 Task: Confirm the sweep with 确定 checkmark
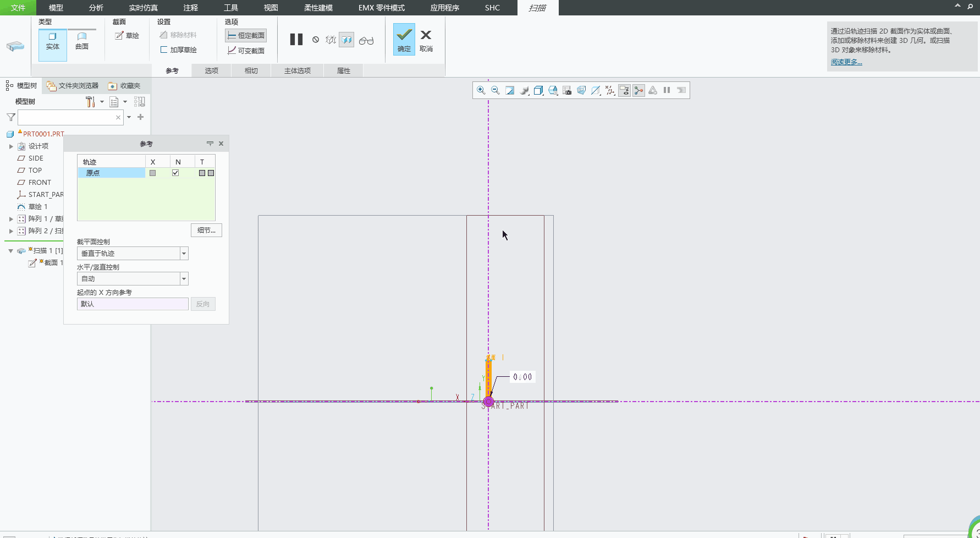[x=404, y=40]
